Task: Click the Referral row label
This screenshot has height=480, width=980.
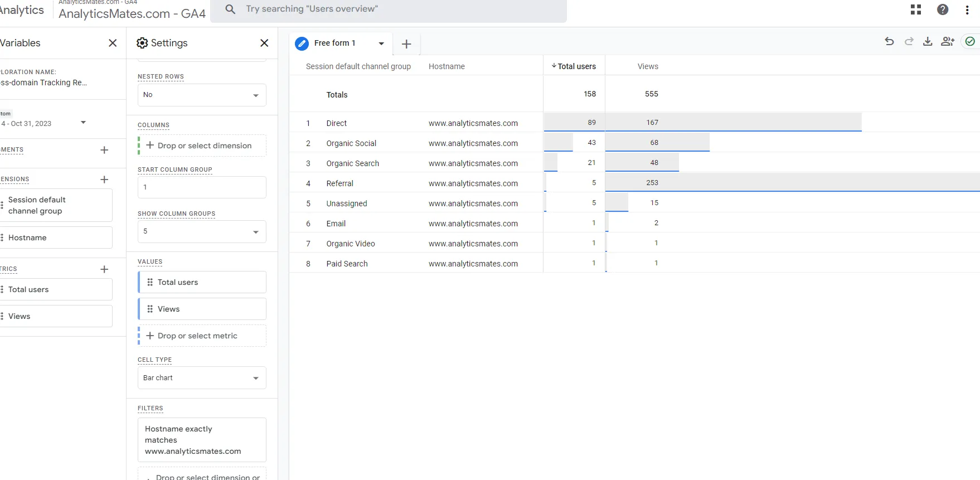Action: (340, 183)
